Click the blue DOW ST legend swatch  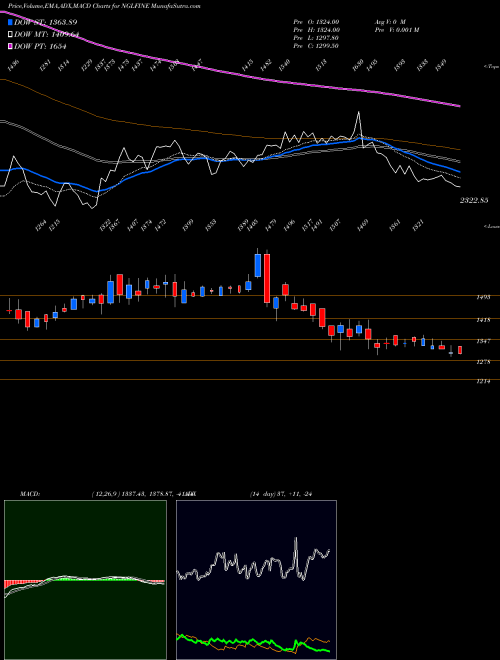tap(10, 22)
